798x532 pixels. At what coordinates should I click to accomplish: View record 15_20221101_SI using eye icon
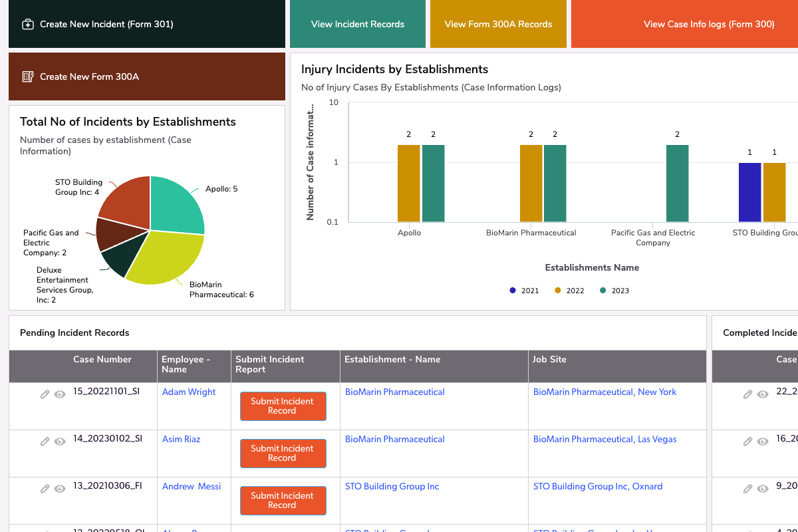(x=60, y=394)
